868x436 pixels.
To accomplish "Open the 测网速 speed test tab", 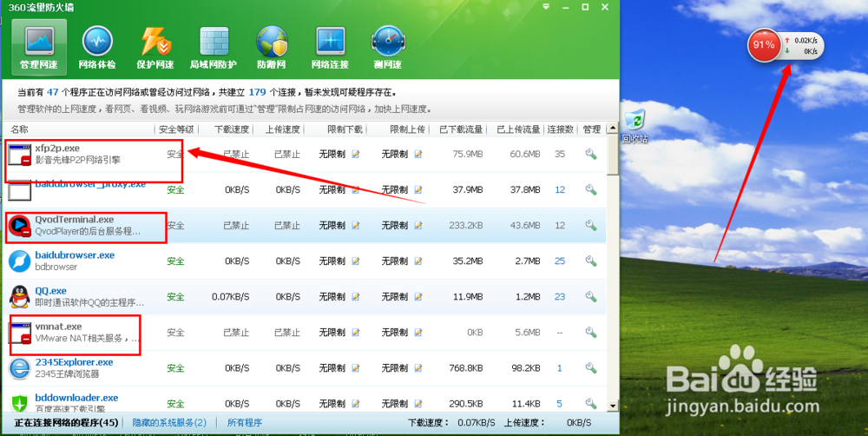I will [x=387, y=48].
